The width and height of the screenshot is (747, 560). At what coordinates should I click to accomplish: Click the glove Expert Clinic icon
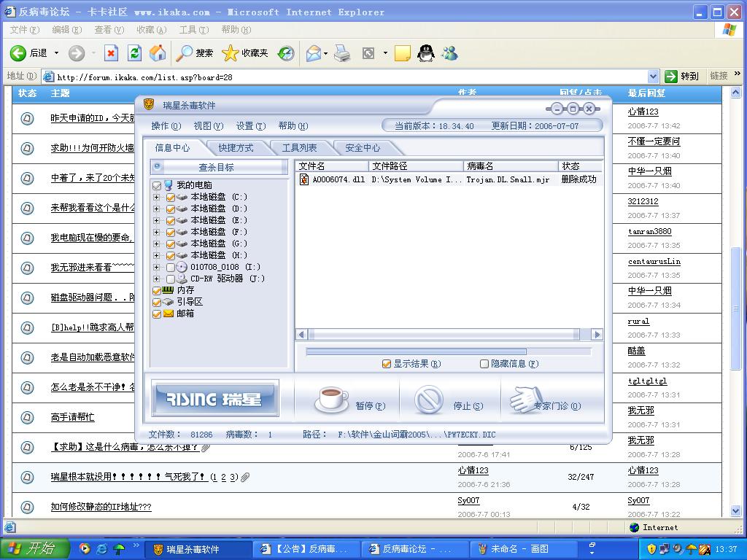click(x=527, y=399)
